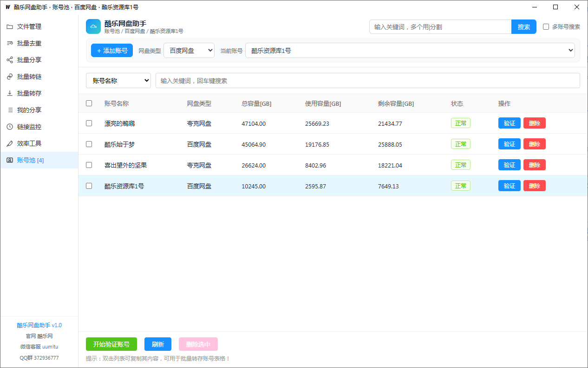Click 验证 for 喜出望外的坚果

click(x=510, y=165)
